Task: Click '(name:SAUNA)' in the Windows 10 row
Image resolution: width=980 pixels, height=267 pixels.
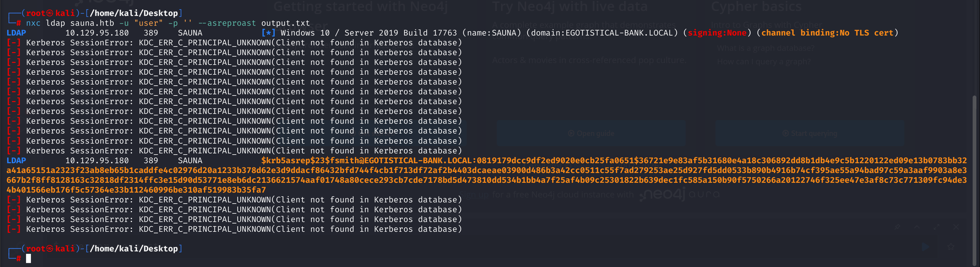Action: pos(491,33)
